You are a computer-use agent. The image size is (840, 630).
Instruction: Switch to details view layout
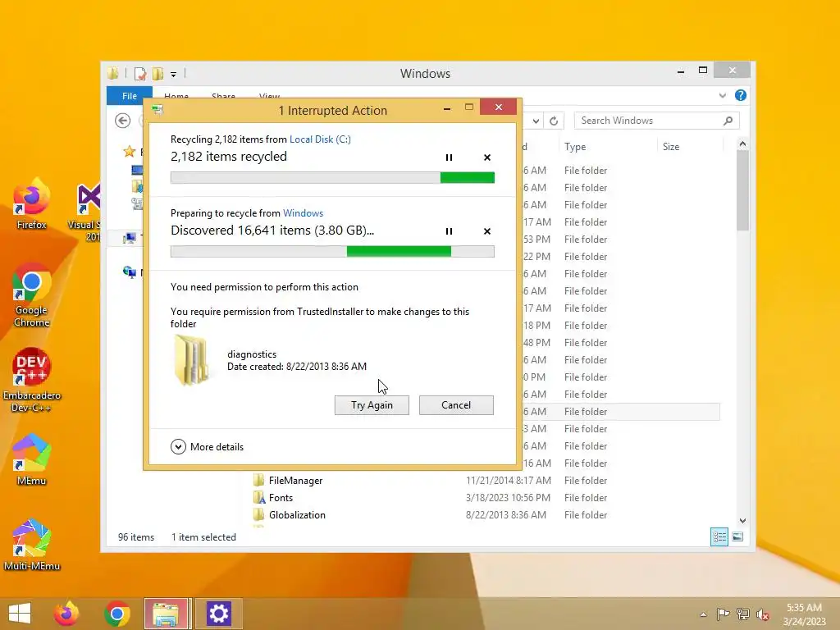(x=719, y=536)
